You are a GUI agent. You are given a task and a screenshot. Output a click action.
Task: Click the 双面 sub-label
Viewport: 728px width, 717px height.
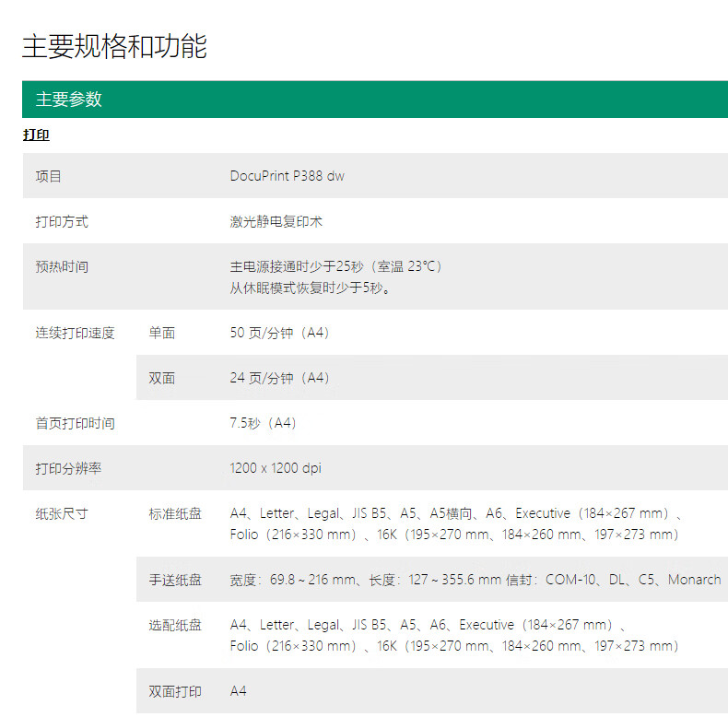(161, 378)
